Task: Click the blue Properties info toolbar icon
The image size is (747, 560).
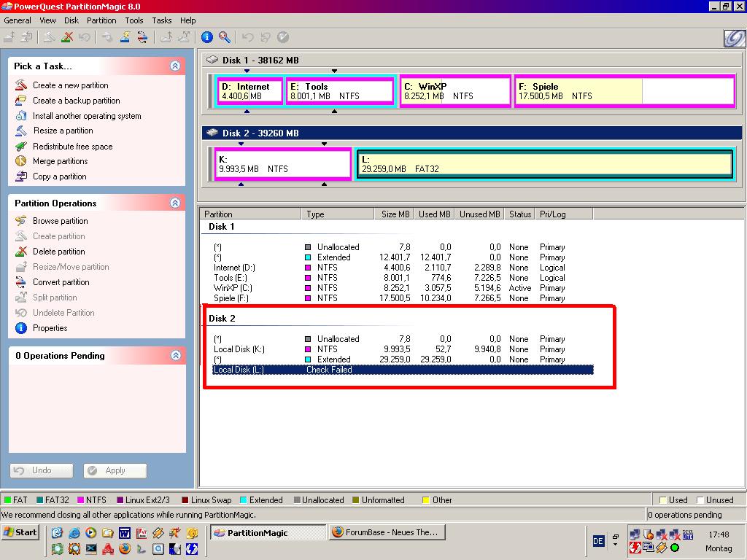Action: pyautogui.click(x=206, y=37)
